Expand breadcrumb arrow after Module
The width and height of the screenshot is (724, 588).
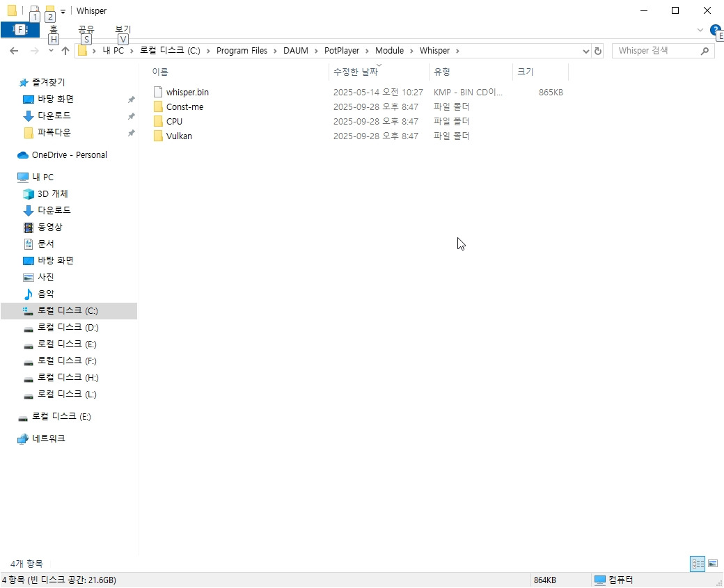coord(411,51)
